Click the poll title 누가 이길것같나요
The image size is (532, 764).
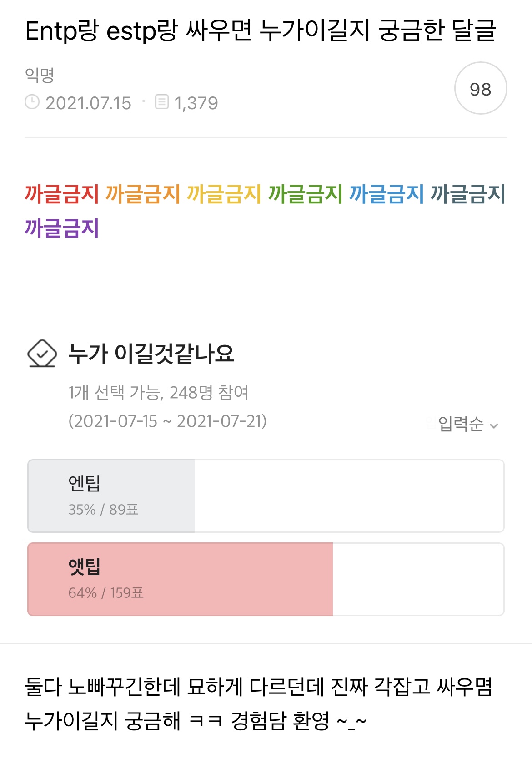pos(151,354)
